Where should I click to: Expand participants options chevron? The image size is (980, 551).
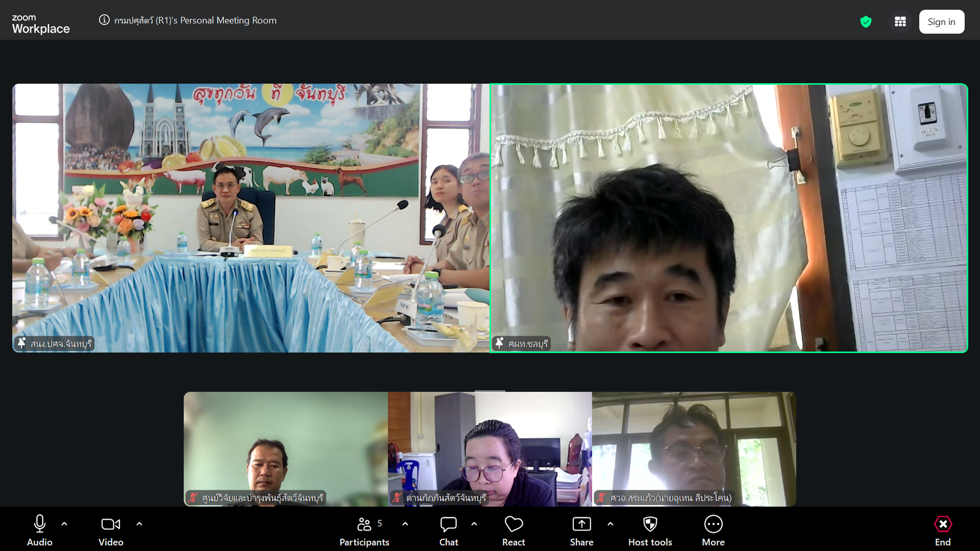coord(405,524)
